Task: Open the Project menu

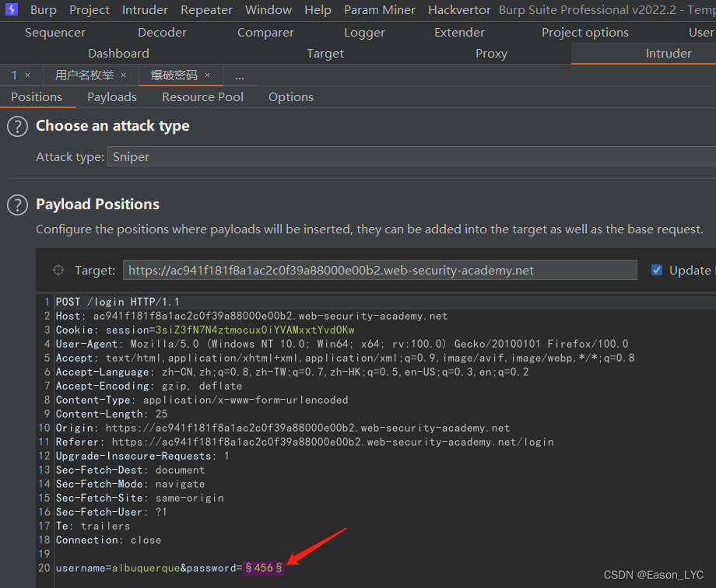Action: [89, 9]
